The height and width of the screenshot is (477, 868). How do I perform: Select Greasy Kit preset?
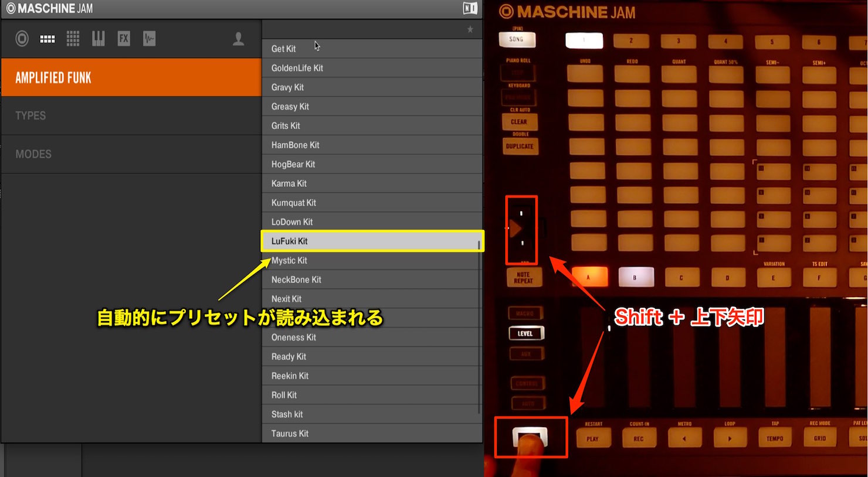point(372,107)
